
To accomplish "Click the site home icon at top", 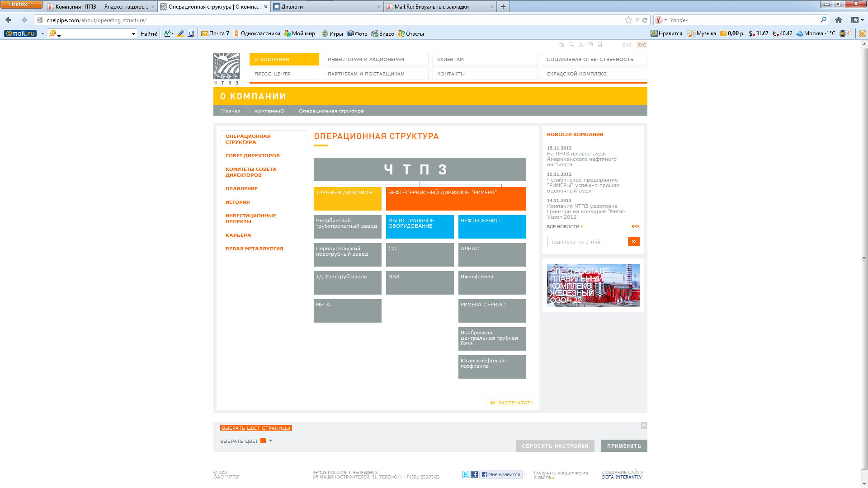I will 561,45.
